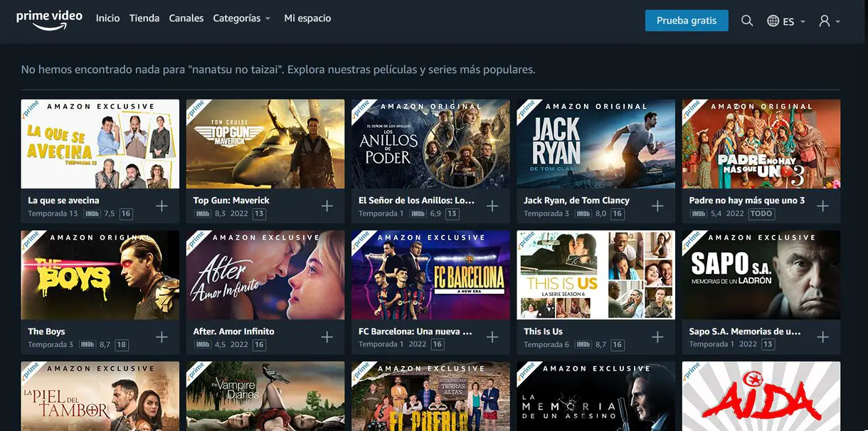Open the language globe ES selector
The image size is (868, 431).
(x=786, y=21)
